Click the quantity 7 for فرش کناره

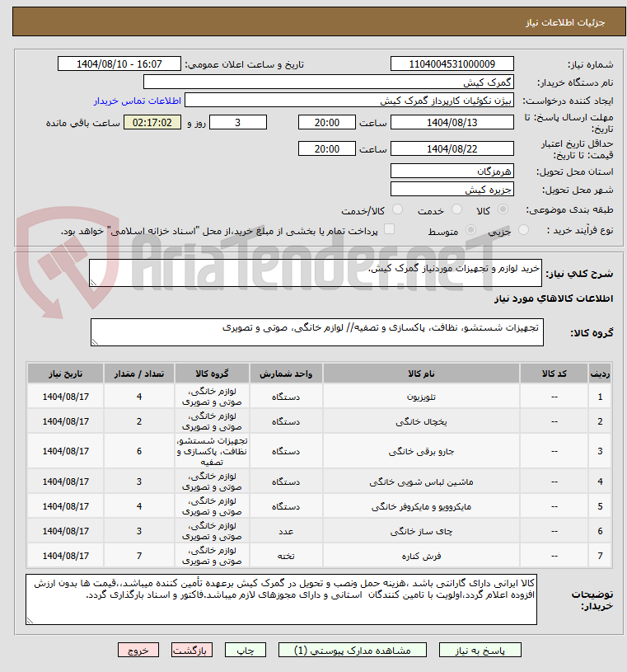139,556
